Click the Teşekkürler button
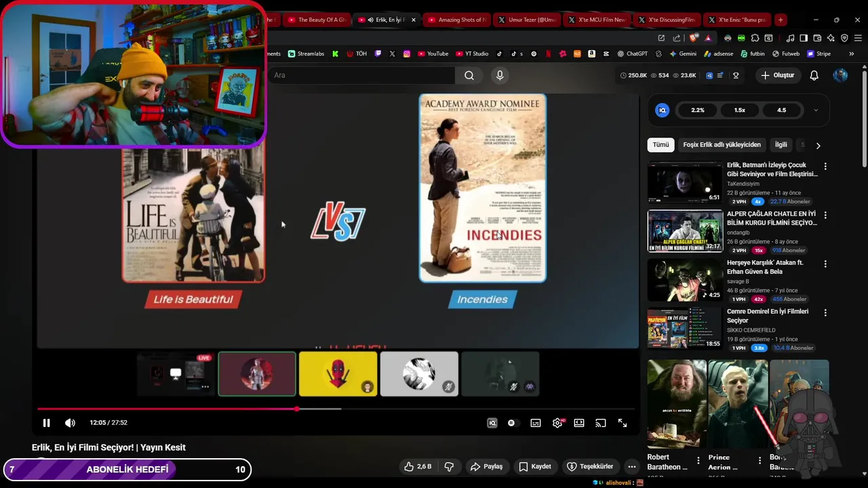Image resolution: width=868 pixels, height=488 pixels. 590,466
